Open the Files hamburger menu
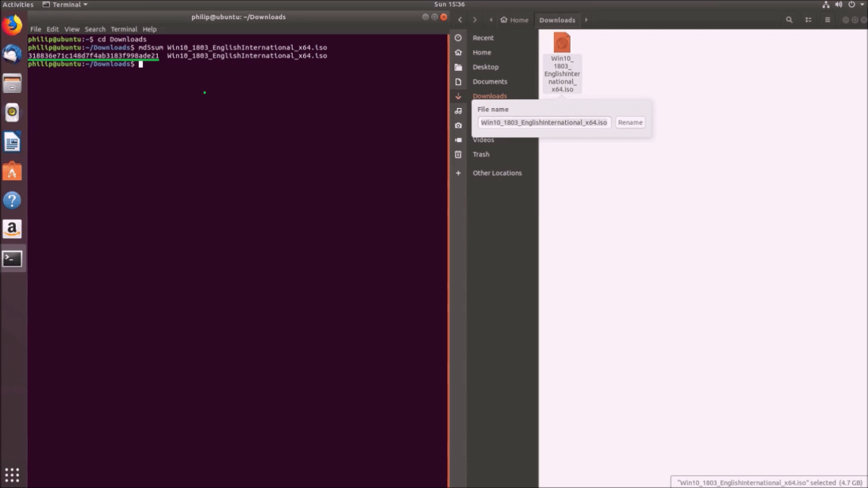 (828, 20)
